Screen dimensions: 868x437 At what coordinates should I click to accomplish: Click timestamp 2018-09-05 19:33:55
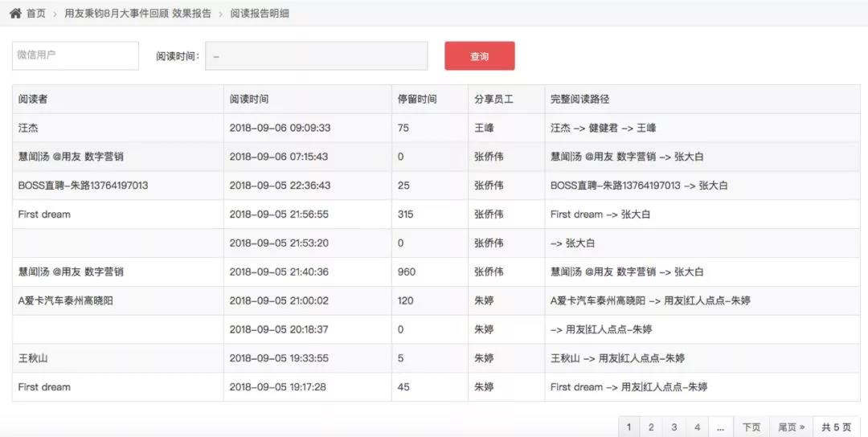(x=279, y=358)
